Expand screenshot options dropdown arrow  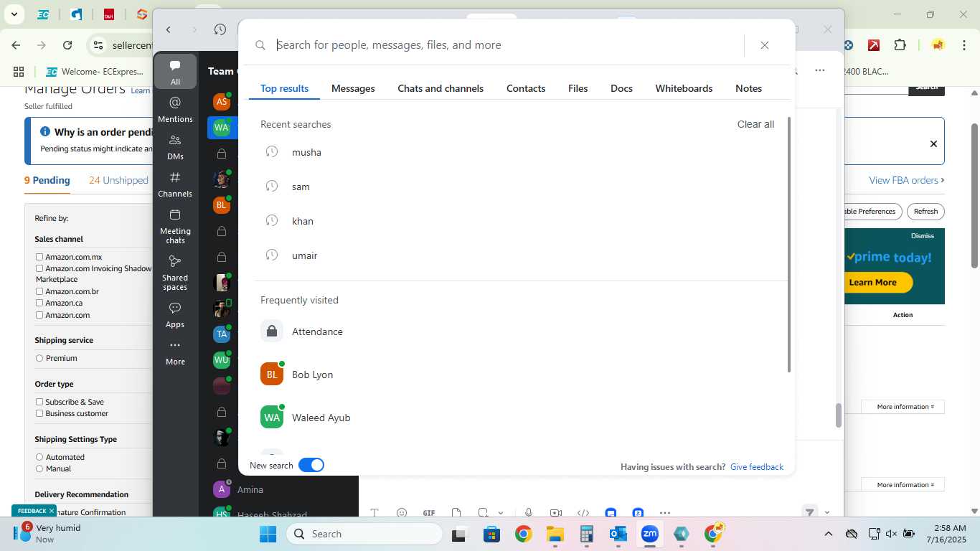tap(501, 513)
